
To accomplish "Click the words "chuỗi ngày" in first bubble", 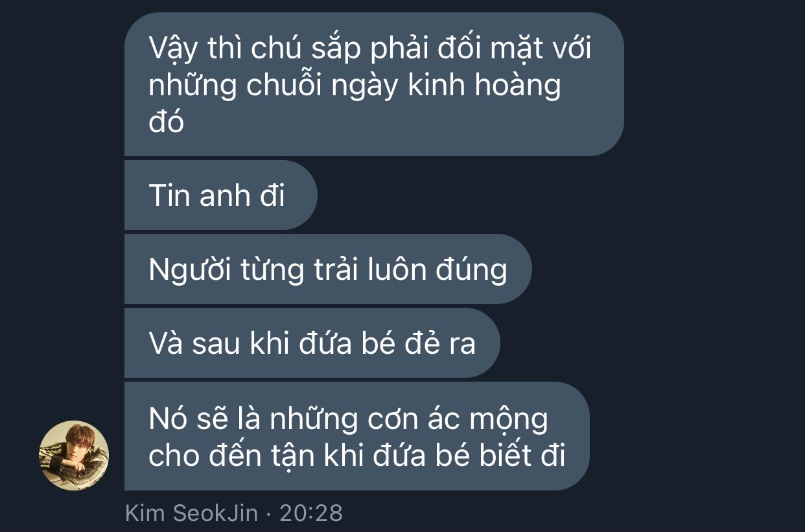I will (321, 86).
